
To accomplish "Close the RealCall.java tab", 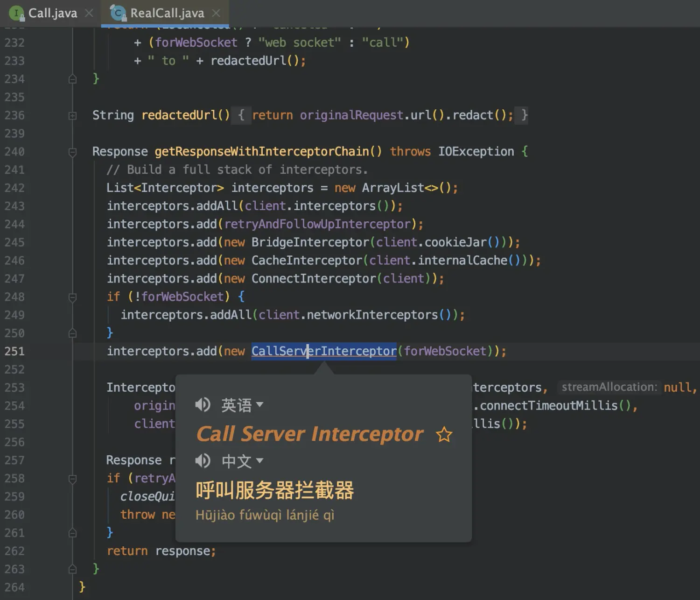I will click(215, 13).
